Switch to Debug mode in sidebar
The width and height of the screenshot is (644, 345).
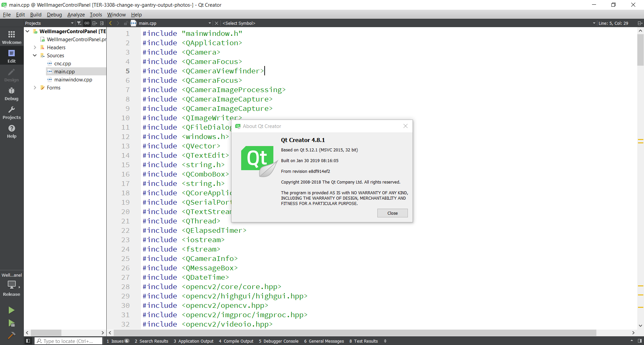point(11,94)
